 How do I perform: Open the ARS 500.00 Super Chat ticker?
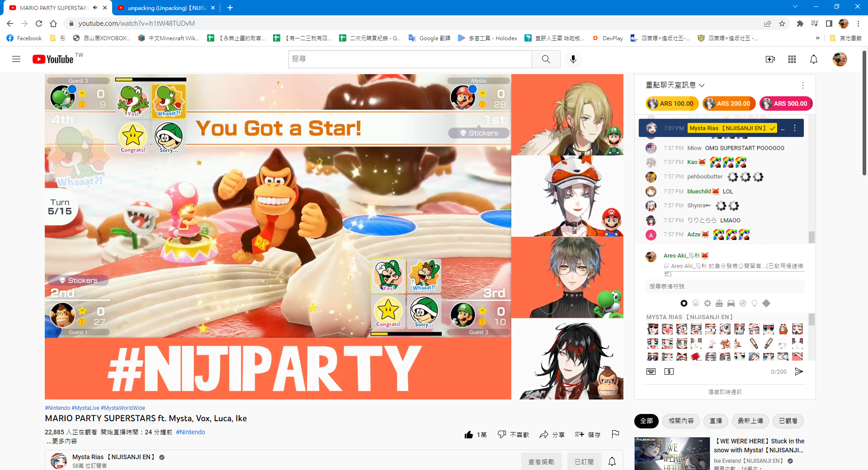786,103
